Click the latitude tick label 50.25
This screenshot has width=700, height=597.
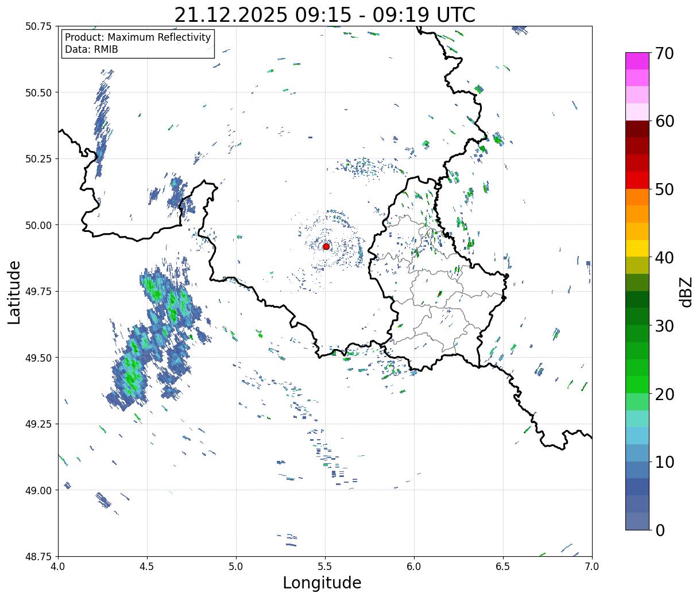38,159
